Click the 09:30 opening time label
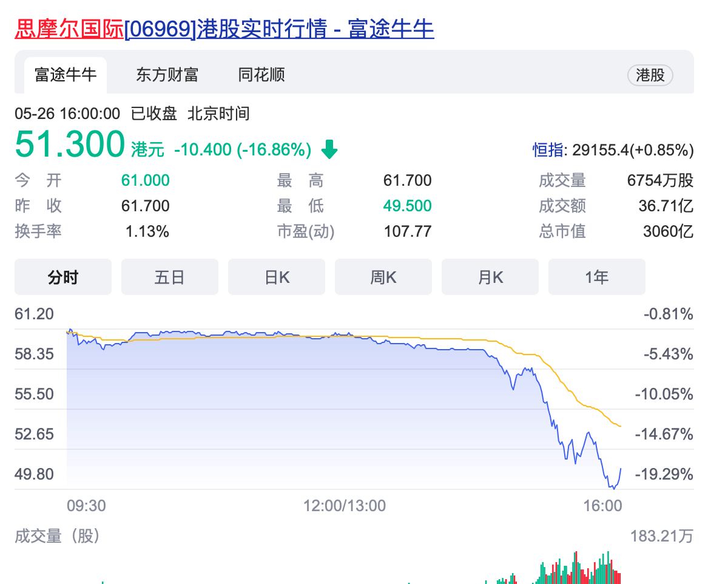The image size is (728, 584). [x=86, y=506]
